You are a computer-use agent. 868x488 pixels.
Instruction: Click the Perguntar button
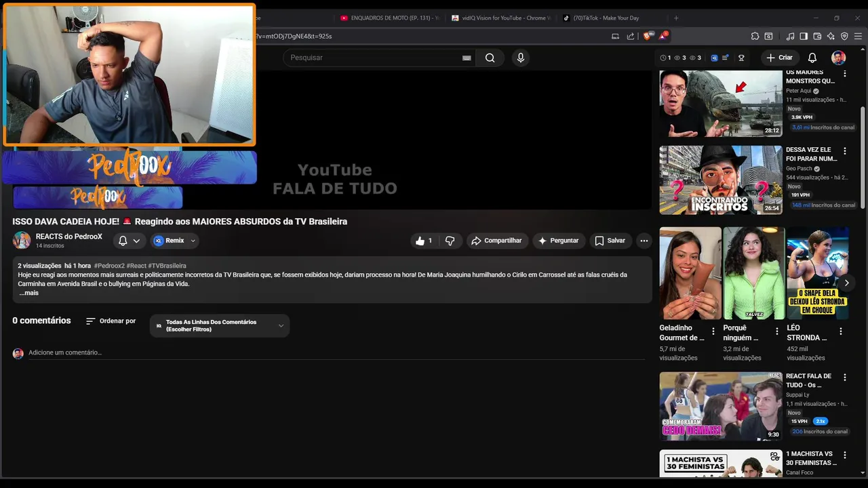tap(559, 241)
